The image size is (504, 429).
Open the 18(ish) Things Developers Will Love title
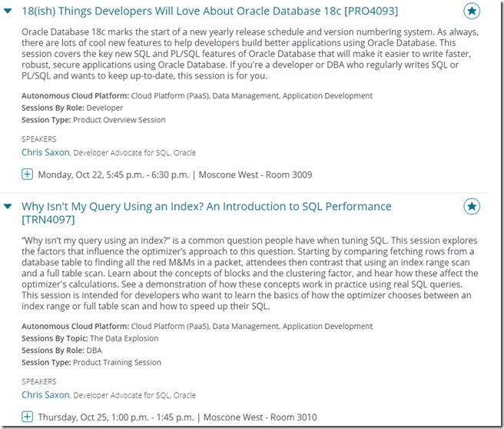210,12
